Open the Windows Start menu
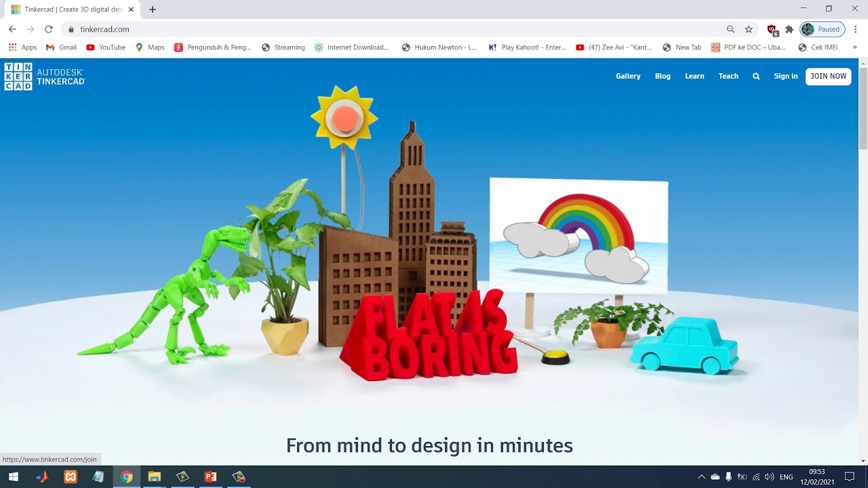The image size is (868, 488). [14, 477]
